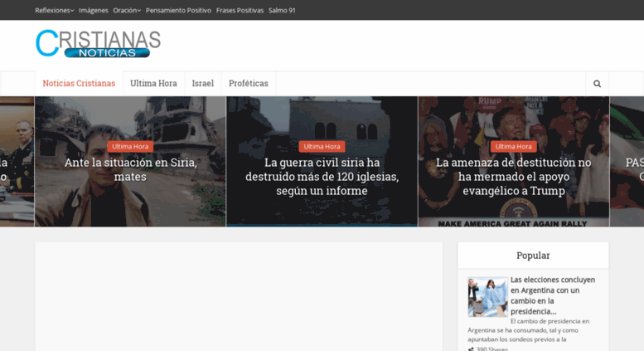Open Imágenes in top bar
The height and width of the screenshot is (351, 644).
coord(93,10)
